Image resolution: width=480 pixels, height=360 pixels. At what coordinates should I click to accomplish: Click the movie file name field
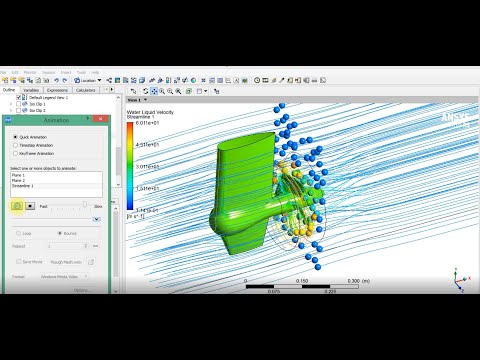coord(66,262)
